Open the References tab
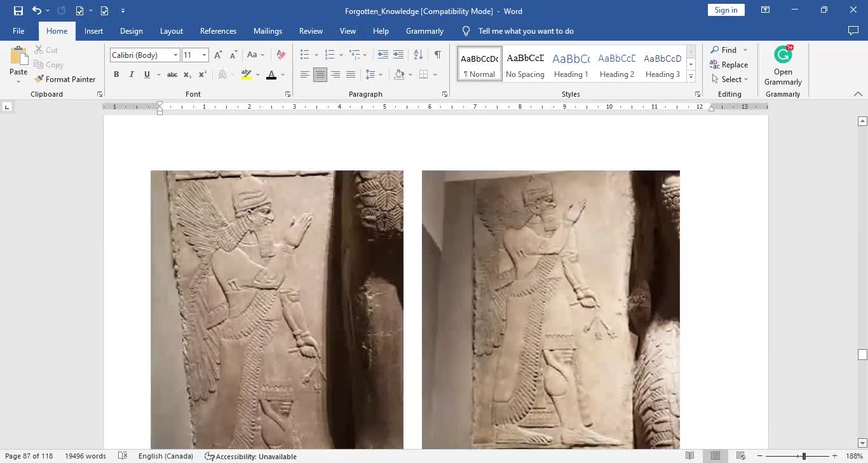Image resolution: width=868 pixels, height=463 pixels. (218, 31)
